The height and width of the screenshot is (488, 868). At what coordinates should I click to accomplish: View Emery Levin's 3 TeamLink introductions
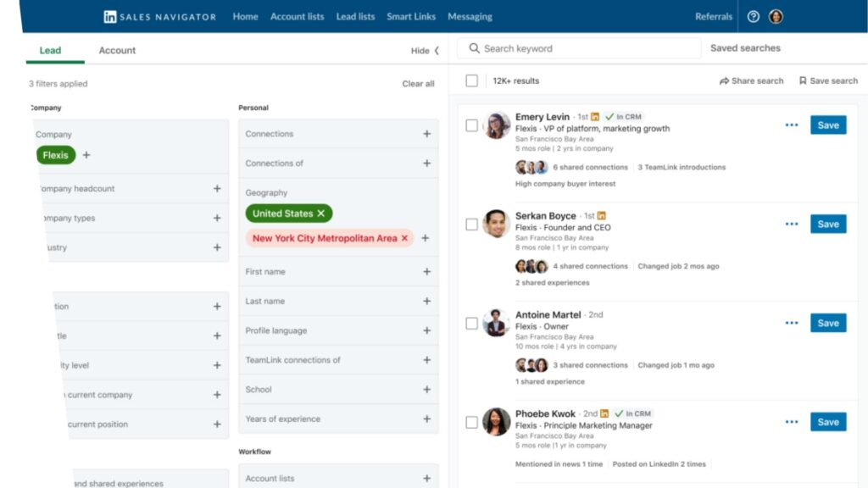coord(682,167)
